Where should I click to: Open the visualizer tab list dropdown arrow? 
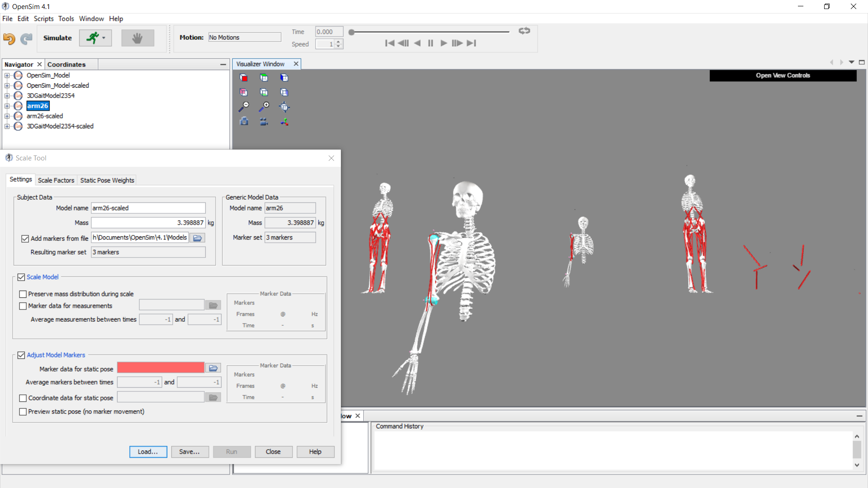pyautogui.click(x=851, y=62)
